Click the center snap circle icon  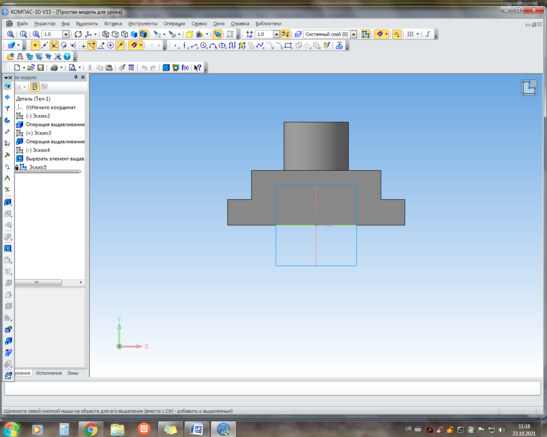point(110,45)
